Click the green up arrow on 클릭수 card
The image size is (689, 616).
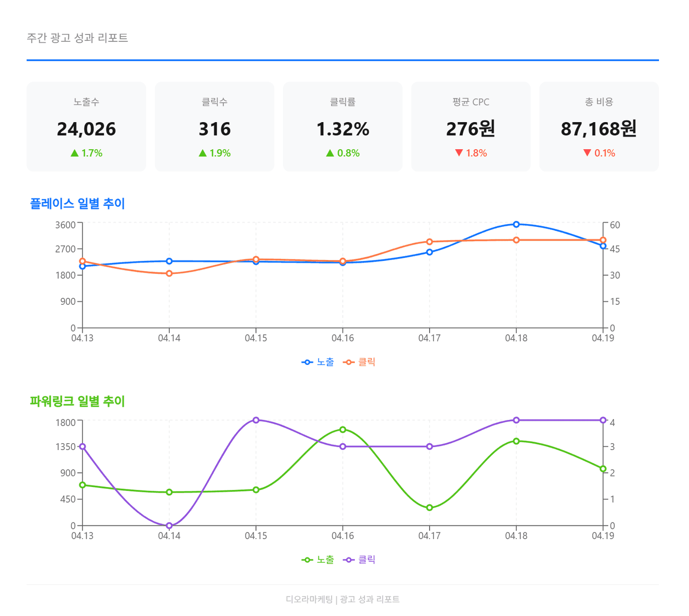[202, 153]
